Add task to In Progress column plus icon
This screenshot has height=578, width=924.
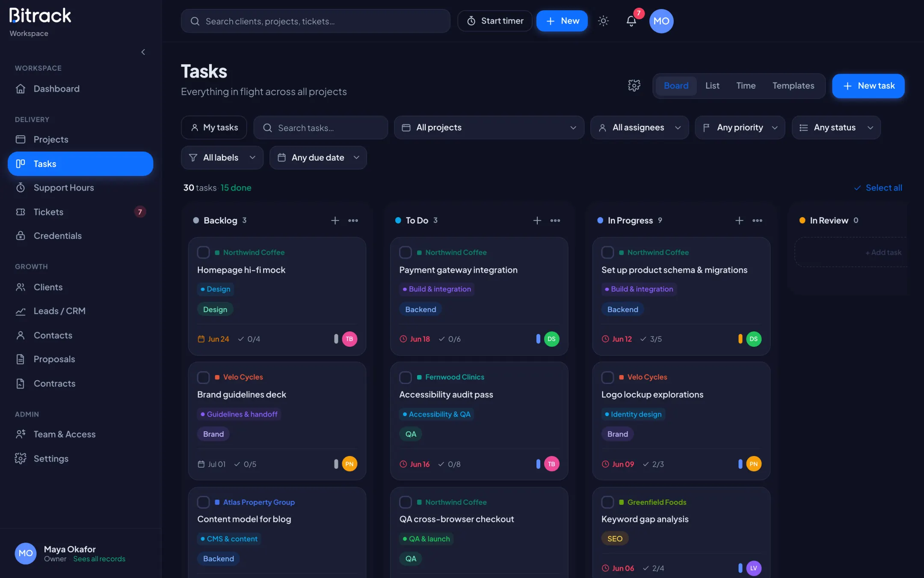point(739,220)
